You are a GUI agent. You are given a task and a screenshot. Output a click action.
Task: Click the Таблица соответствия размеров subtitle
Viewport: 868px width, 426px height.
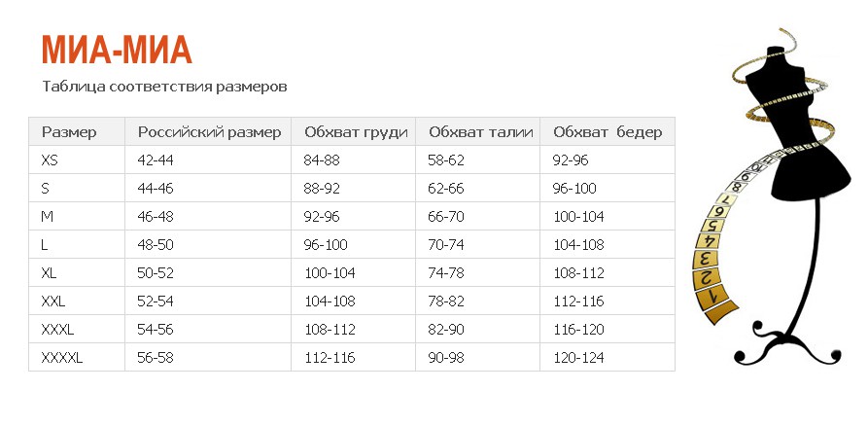pos(165,88)
